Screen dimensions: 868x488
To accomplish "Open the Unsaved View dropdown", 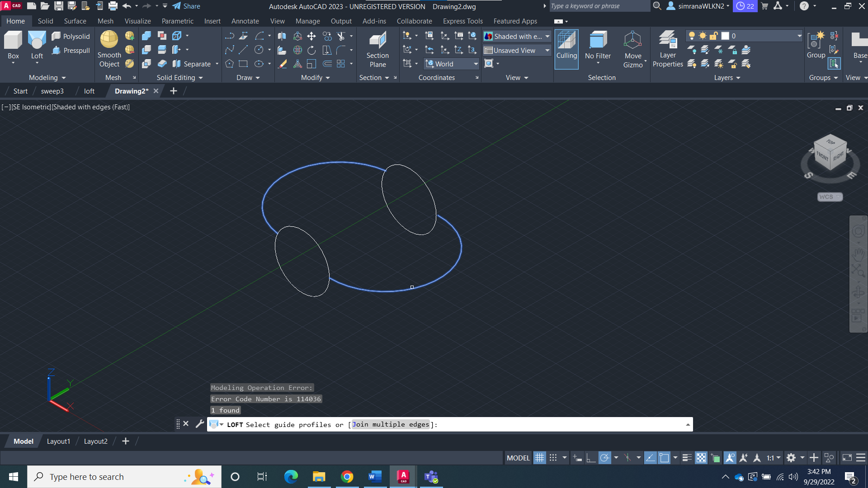I will (547, 50).
